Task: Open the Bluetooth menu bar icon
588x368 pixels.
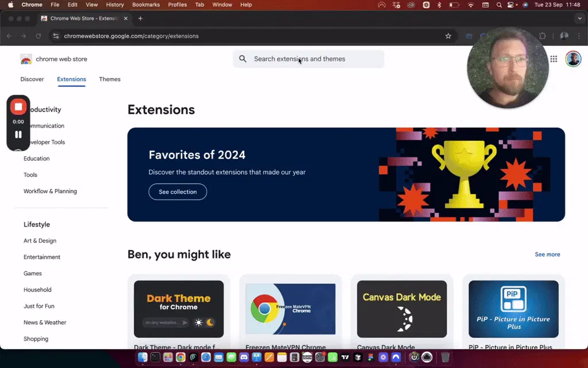Action: 439,5
